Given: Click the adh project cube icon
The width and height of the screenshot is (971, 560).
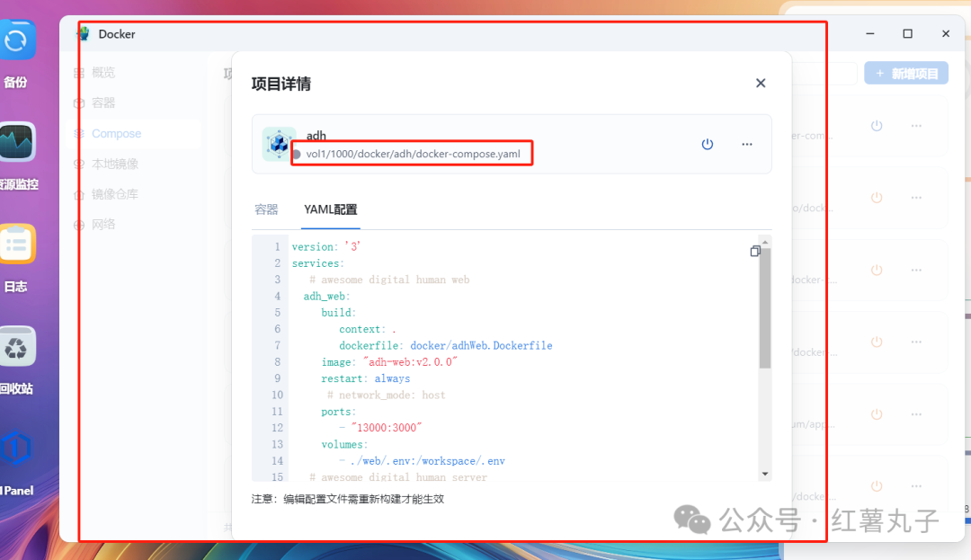Looking at the screenshot, I should point(279,144).
